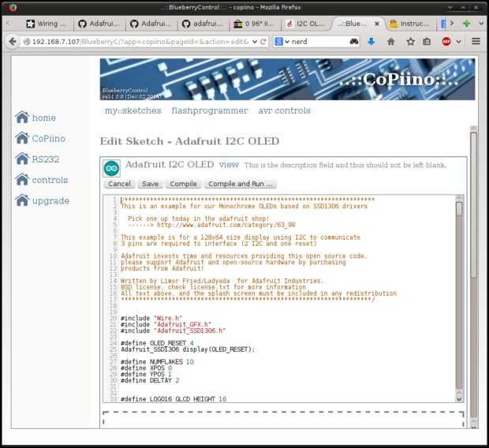Viewport: 489px width, 448px height.
Task: Click the Cancel button
Action: 119,184
